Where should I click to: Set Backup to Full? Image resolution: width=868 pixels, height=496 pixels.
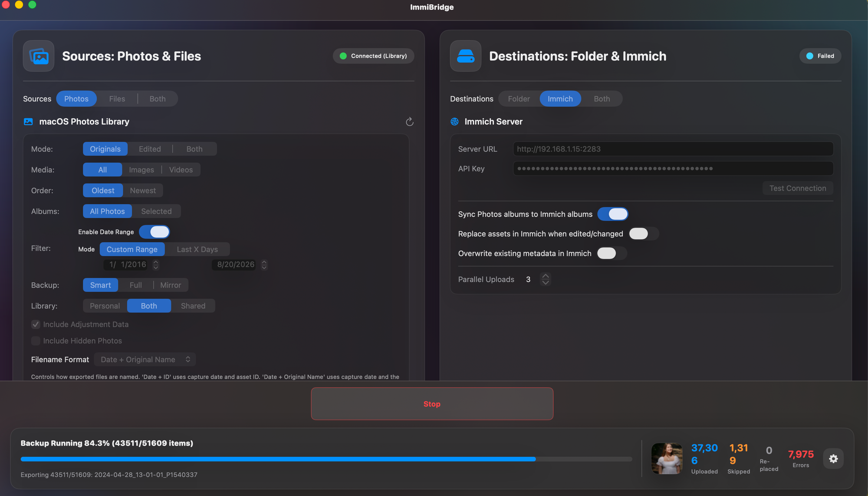136,285
